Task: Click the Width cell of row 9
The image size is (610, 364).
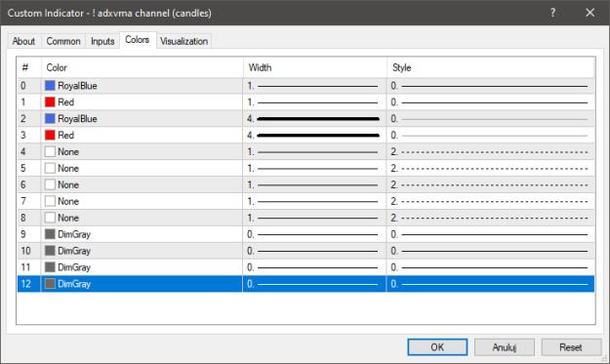Action: [314, 234]
